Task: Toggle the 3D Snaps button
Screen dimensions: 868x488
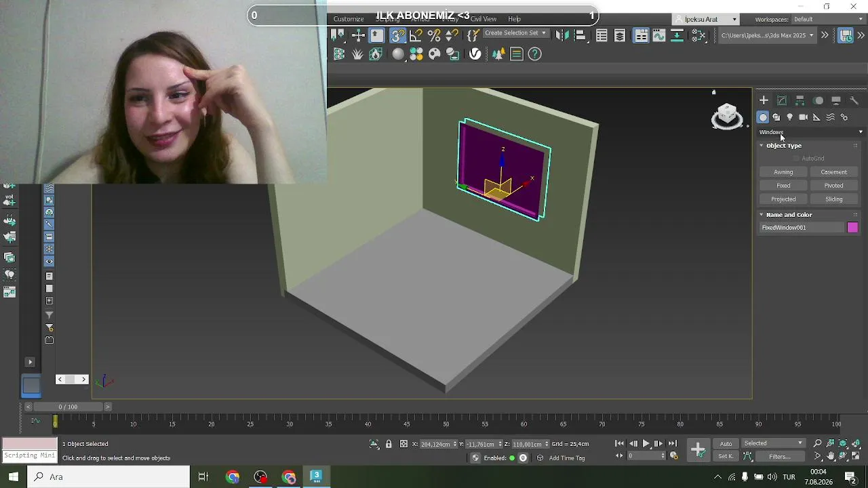Action: point(398,35)
